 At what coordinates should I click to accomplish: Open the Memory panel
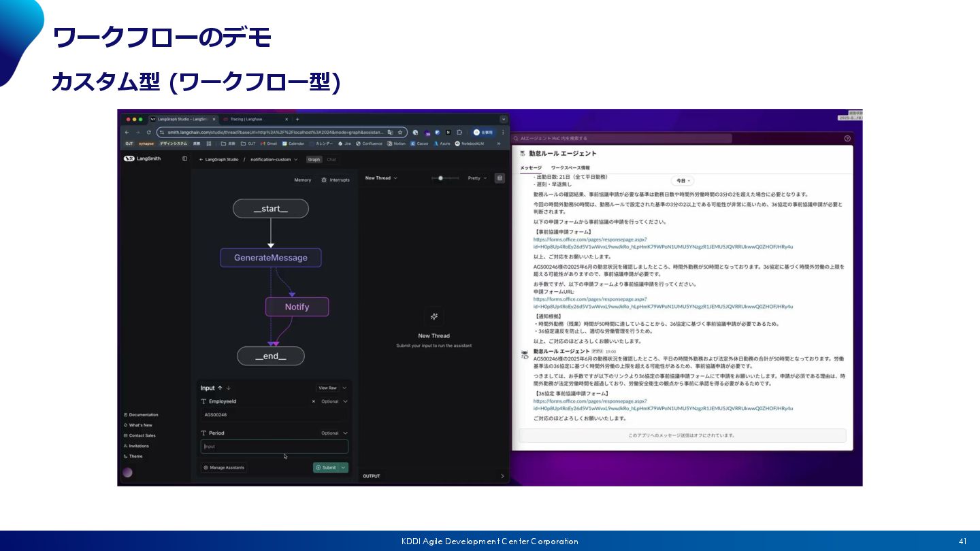(302, 180)
